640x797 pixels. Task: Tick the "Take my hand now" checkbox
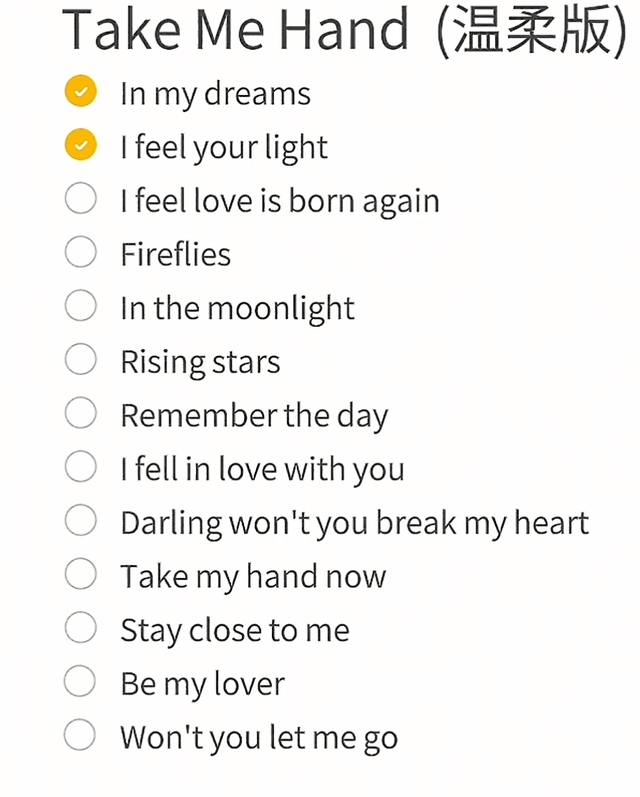pyautogui.click(x=80, y=574)
